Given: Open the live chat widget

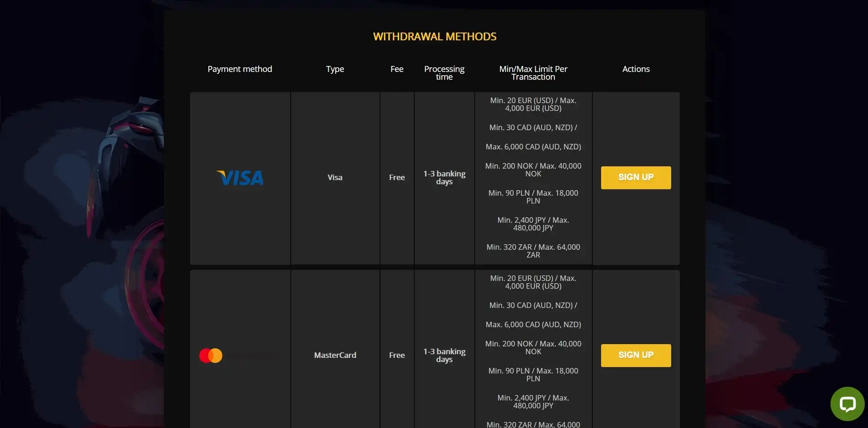Looking at the screenshot, I should (847, 404).
